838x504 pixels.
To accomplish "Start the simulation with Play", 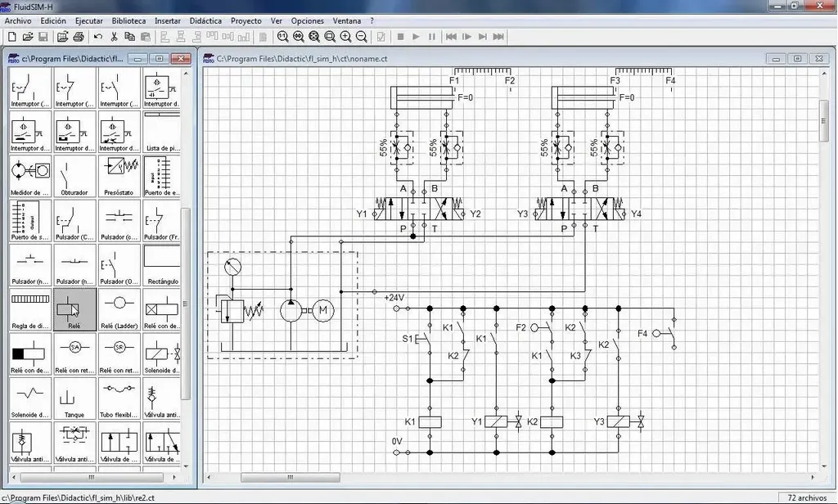I will click(416, 37).
